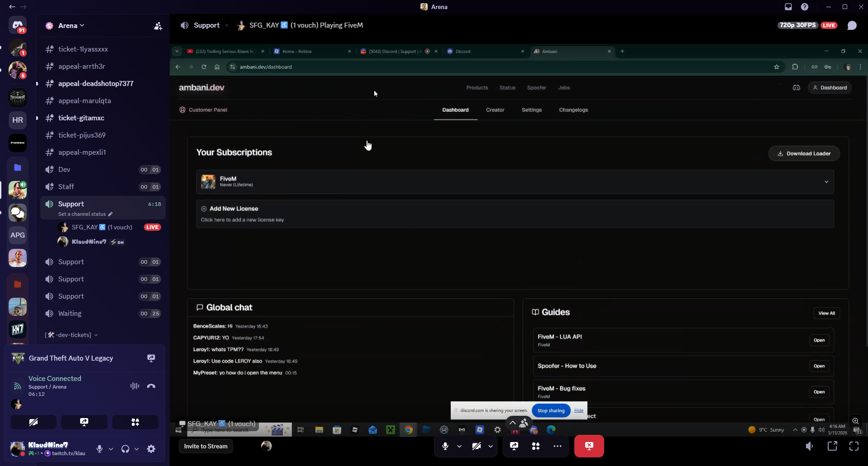Share Grand Theft Auto V Legacy screen
Screen dimensions: 868x466
tap(151, 358)
